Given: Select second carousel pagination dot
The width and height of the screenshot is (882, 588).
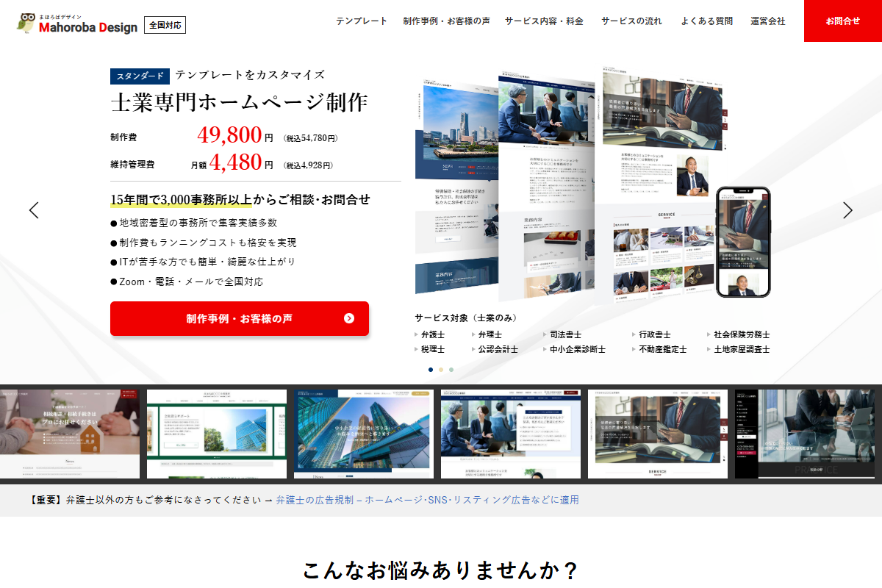Looking at the screenshot, I should [441, 370].
